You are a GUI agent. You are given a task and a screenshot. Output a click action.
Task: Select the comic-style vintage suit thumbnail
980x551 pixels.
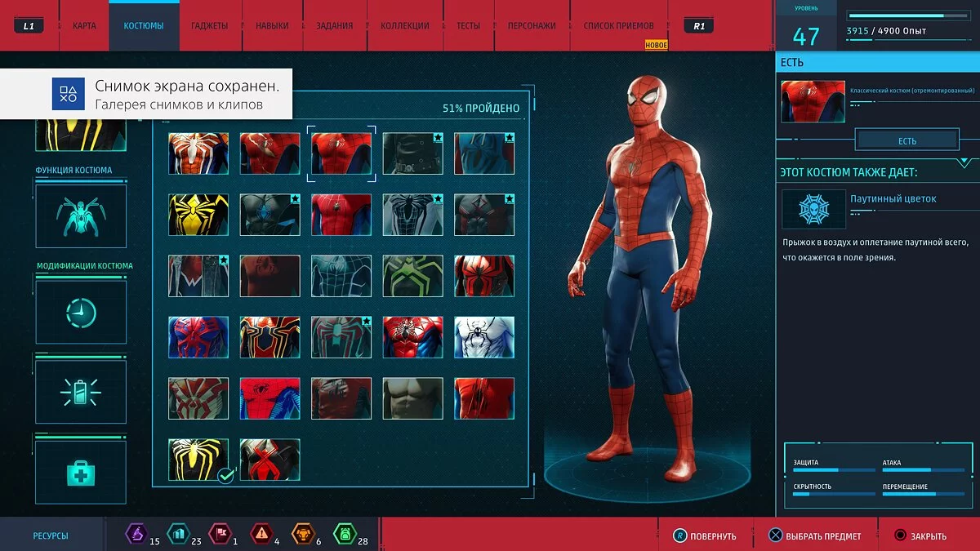[270, 398]
